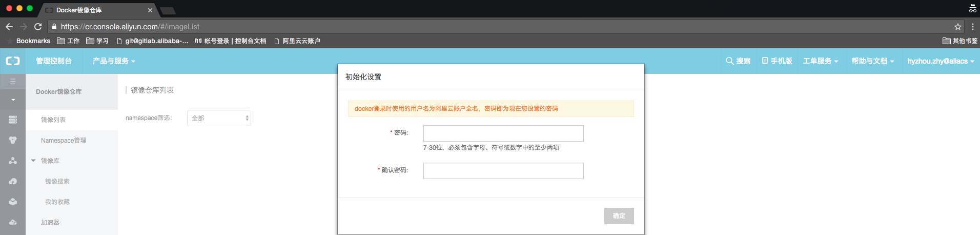Open the Chrome three-dot menu
Image resolution: width=980 pixels, height=235 pixels.
pos(972,27)
